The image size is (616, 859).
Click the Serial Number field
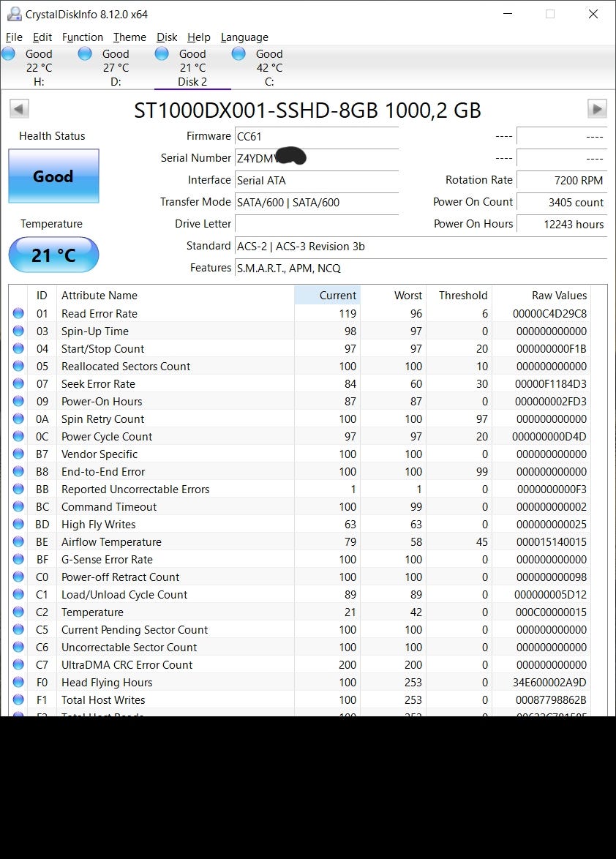[317, 158]
